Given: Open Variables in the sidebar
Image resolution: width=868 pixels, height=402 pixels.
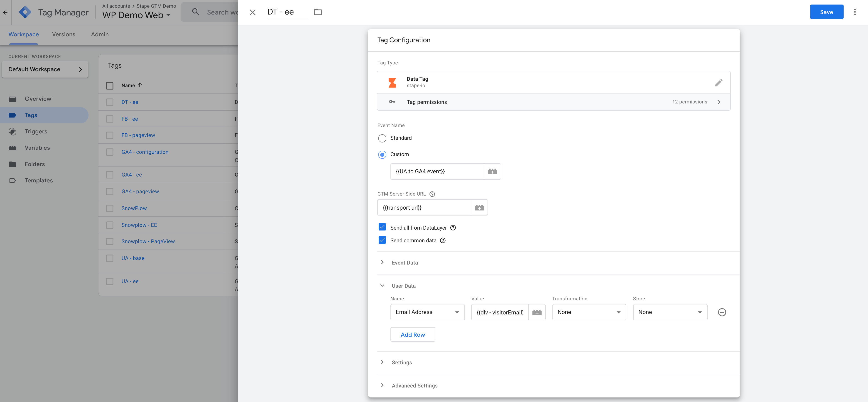Looking at the screenshot, I should pos(37,148).
